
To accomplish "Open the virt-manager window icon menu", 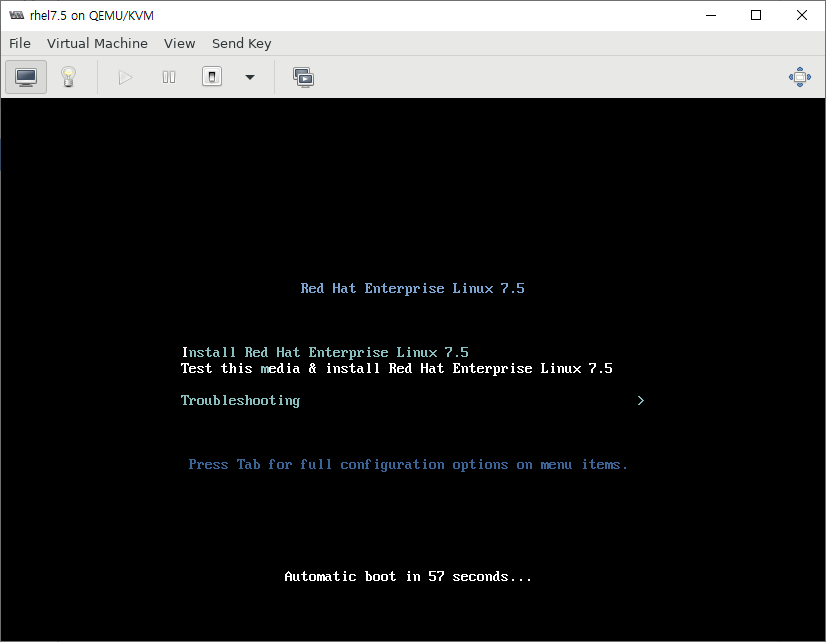I will coord(17,15).
